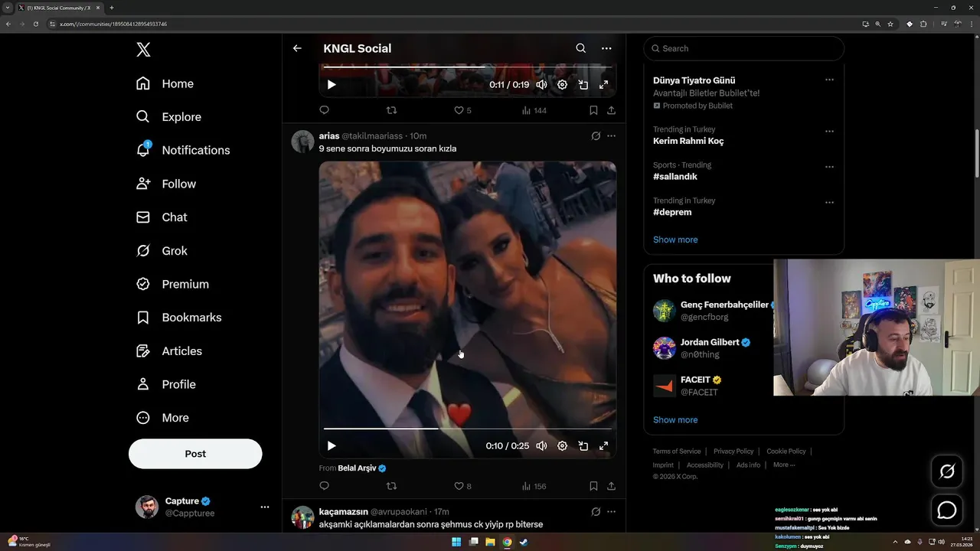Open options for #sallandık trend
Screen dimensions: 980x551
pyautogui.click(x=829, y=167)
